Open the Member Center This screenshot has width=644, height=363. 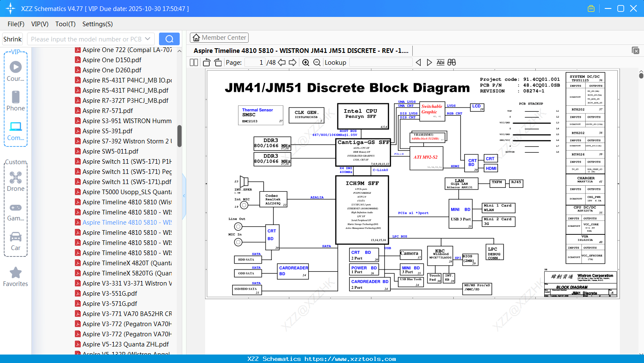(219, 38)
